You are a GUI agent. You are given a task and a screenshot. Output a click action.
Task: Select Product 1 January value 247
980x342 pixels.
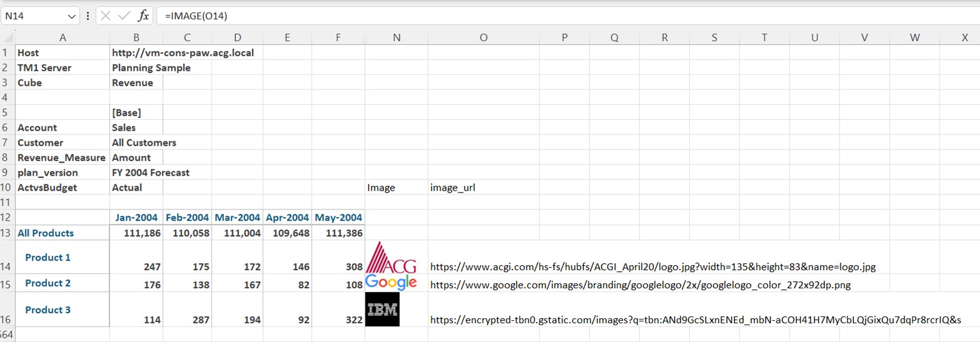(136, 257)
